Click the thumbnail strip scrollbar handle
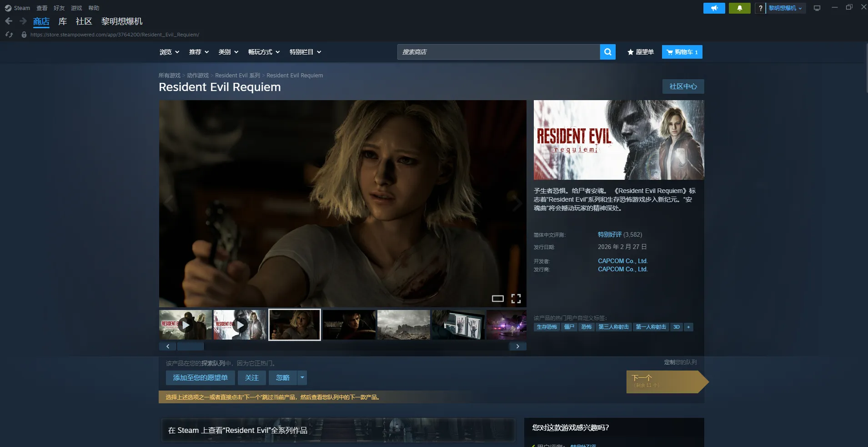Screen dimensions: 868x447 (190, 346)
